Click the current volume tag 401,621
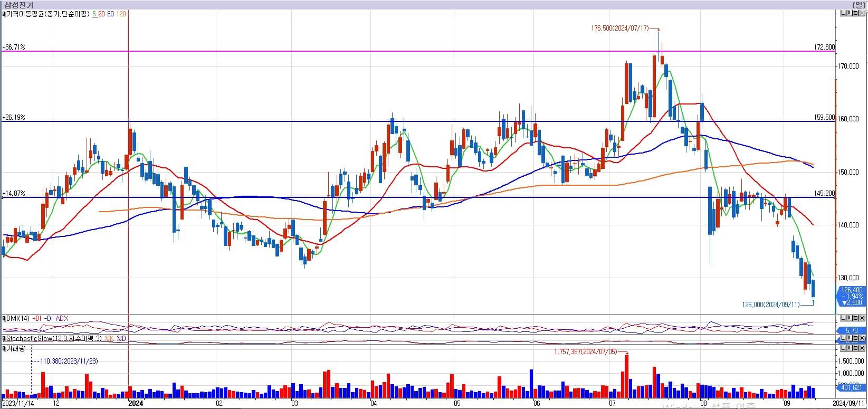868x409 pixels. (x=852, y=388)
